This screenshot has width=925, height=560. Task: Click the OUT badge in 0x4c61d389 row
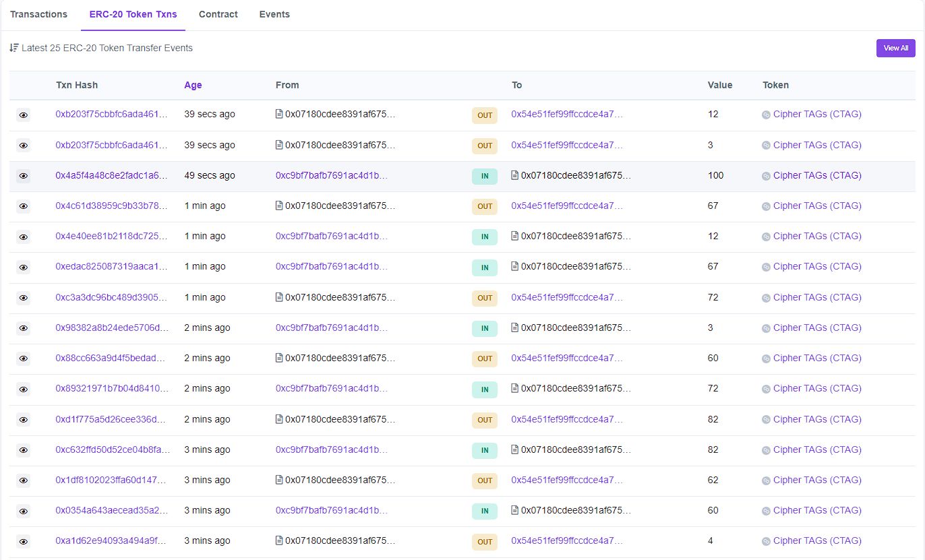[x=485, y=207]
